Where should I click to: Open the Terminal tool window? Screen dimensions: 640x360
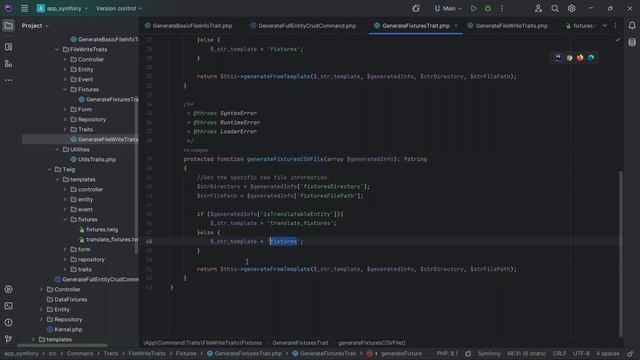[8, 306]
